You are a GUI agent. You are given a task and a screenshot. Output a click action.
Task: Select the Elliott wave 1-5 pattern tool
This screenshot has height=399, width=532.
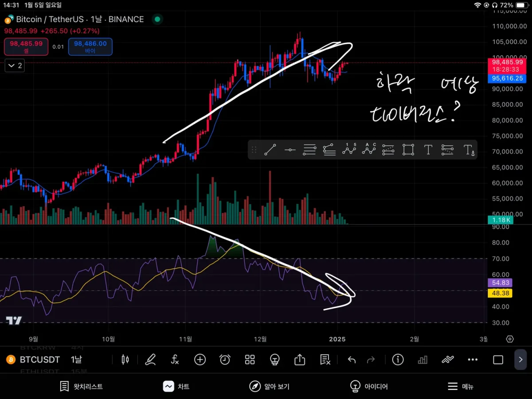coord(349,149)
